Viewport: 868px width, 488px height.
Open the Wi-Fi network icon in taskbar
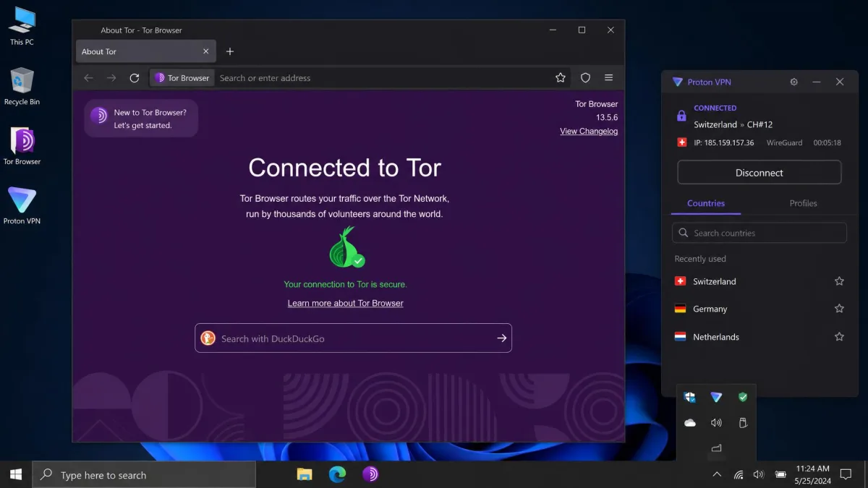[739, 475]
